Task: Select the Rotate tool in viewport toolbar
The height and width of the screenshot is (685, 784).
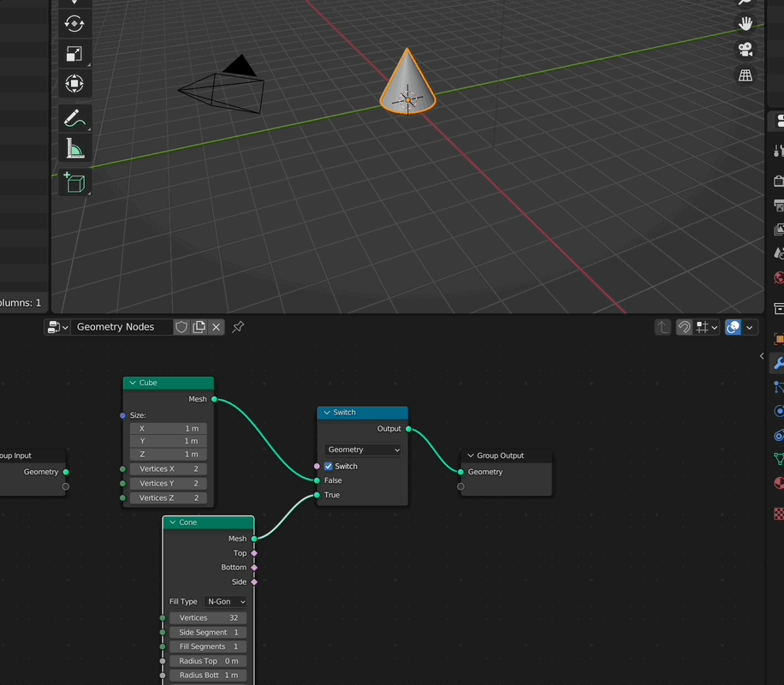Action: coord(74,24)
